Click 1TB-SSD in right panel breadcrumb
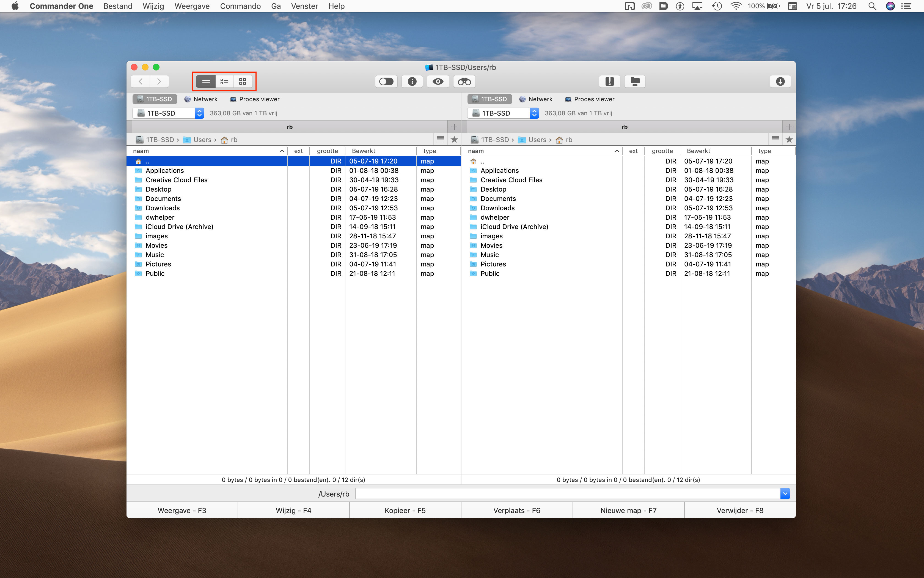Image resolution: width=924 pixels, height=578 pixels. (x=490, y=140)
